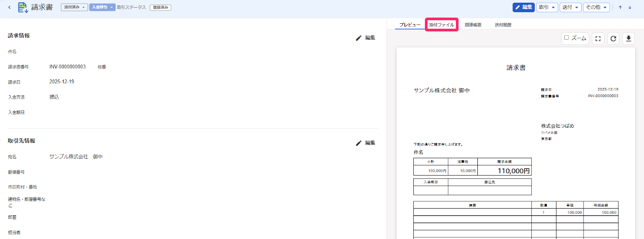Click the 登録済み status badge
This screenshot has height=239, width=644.
pyautogui.click(x=161, y=8)
